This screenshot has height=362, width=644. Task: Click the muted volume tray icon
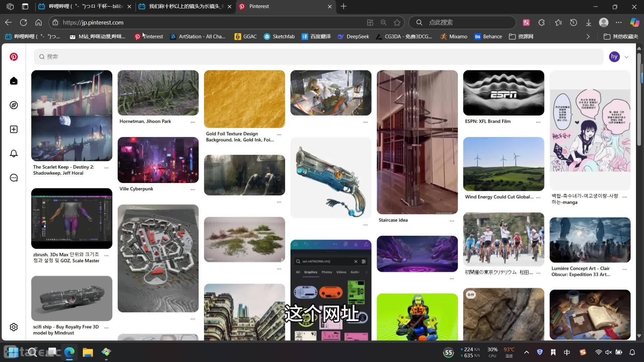pyautogui.click(x=608, y=352)
